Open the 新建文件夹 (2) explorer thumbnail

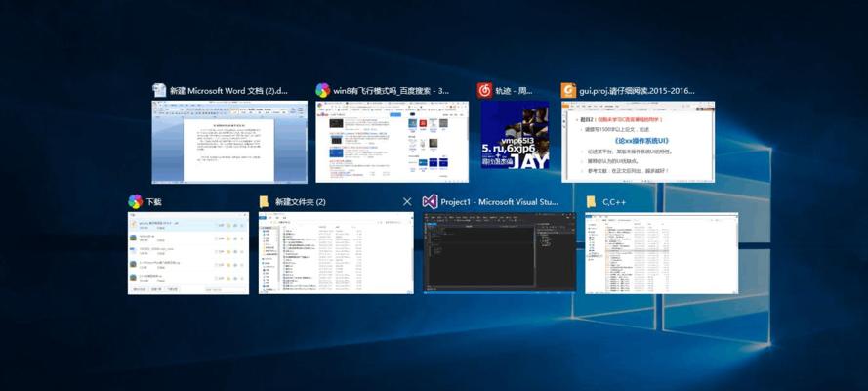click(336, 253)
